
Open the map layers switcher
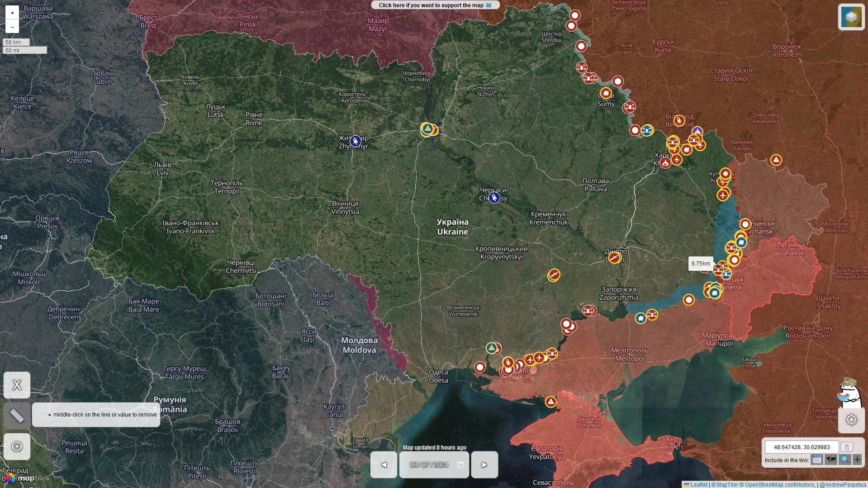point(851,17)
